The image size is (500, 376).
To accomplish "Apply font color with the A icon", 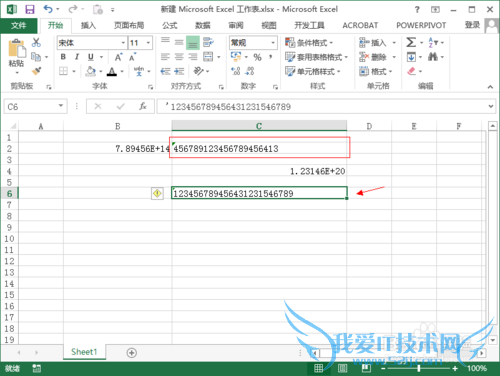I will 112,71.
